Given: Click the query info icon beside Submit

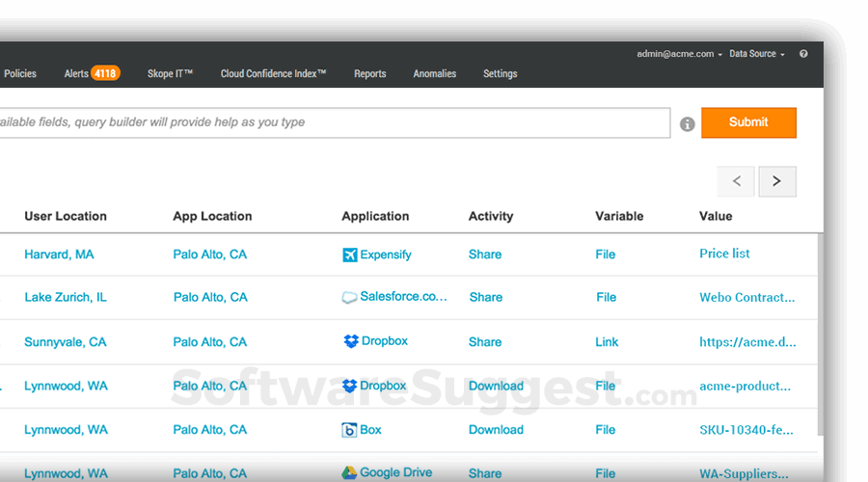Looking at the screenshot, I should coord(687,124).
